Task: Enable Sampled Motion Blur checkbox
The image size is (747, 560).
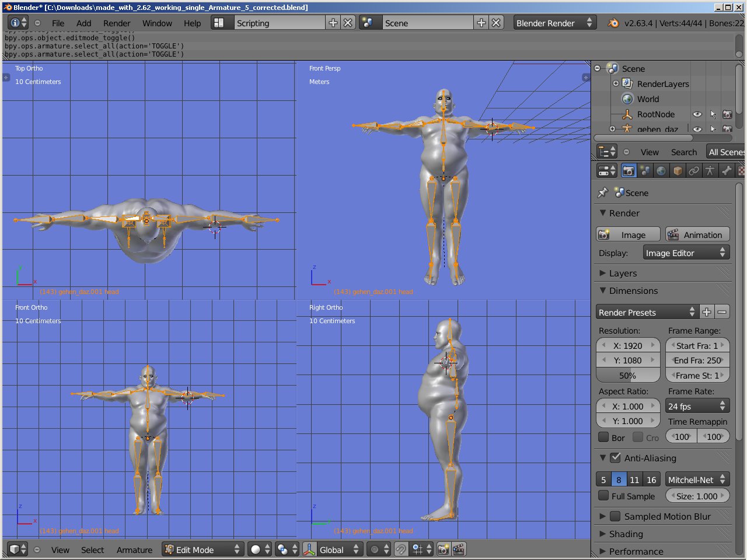Action: 615,516
